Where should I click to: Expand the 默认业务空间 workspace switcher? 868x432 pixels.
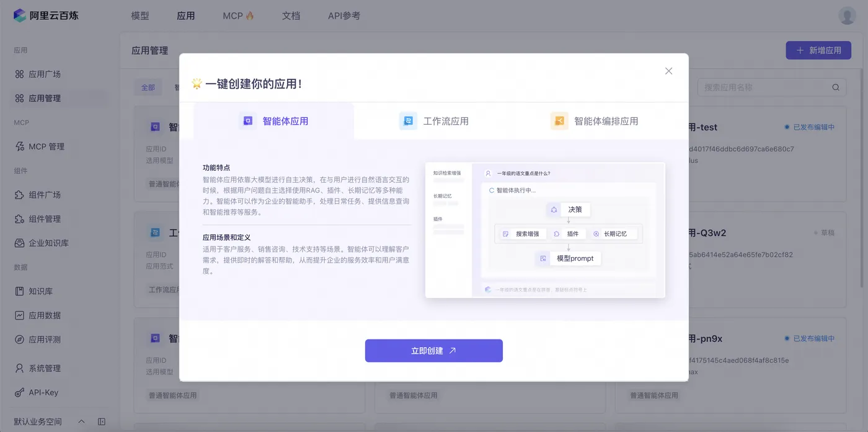(81, 421)
